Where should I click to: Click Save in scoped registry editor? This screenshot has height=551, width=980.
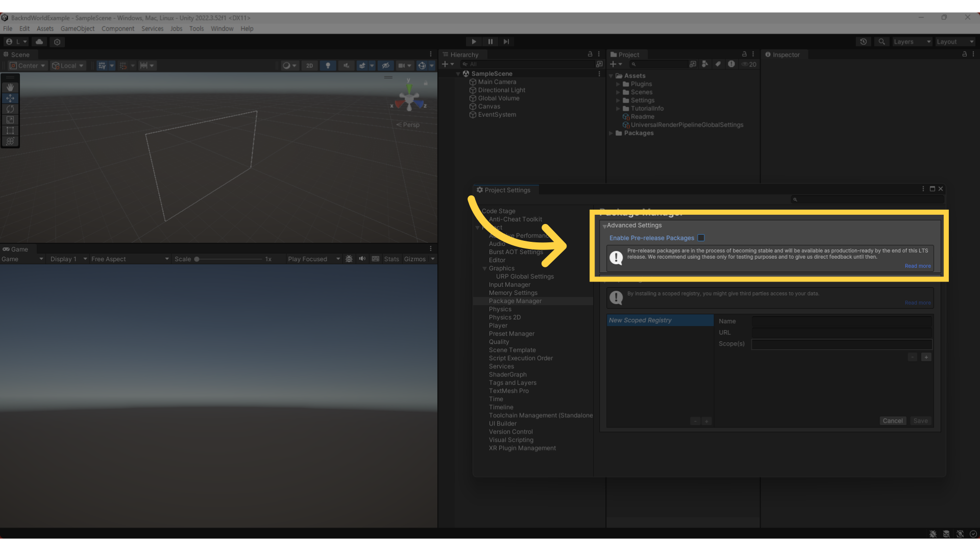pyautogui.click(x=920, y=421)
